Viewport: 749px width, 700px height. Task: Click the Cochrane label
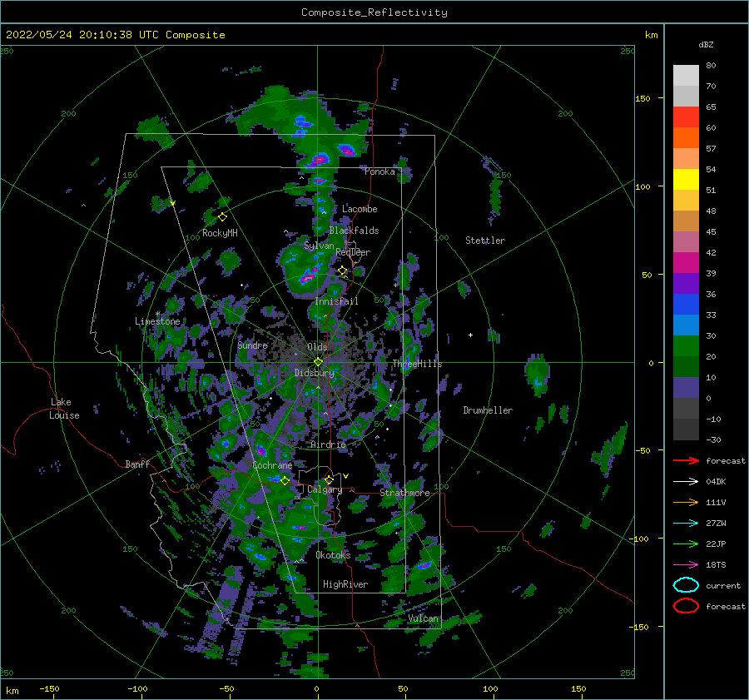point(272,465)
